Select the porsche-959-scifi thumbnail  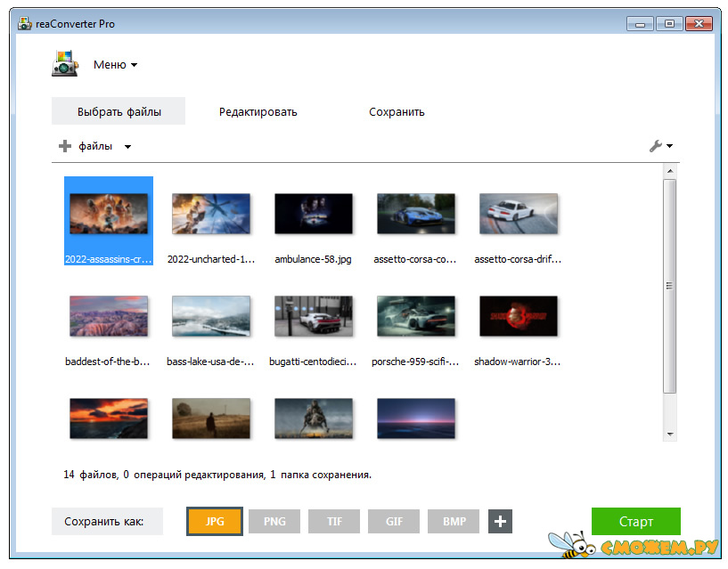click(416, 316)
